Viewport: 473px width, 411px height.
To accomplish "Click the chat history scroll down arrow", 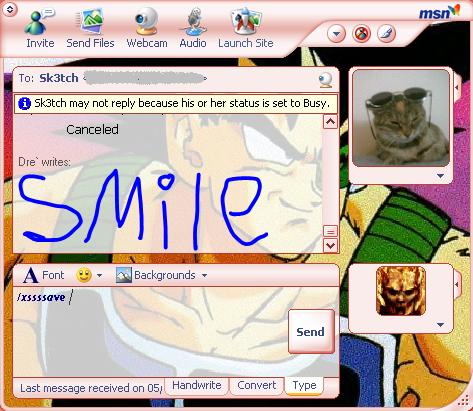I will coord(330,246).
